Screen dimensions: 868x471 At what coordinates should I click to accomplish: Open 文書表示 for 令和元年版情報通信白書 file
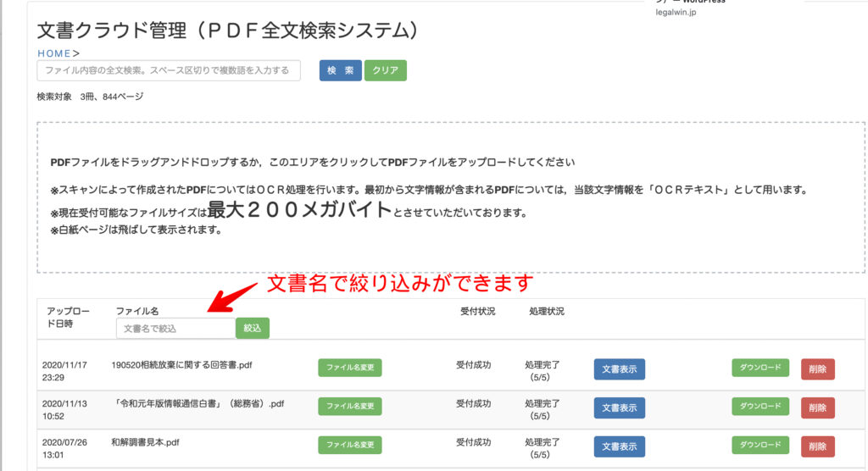coord(619,407)
